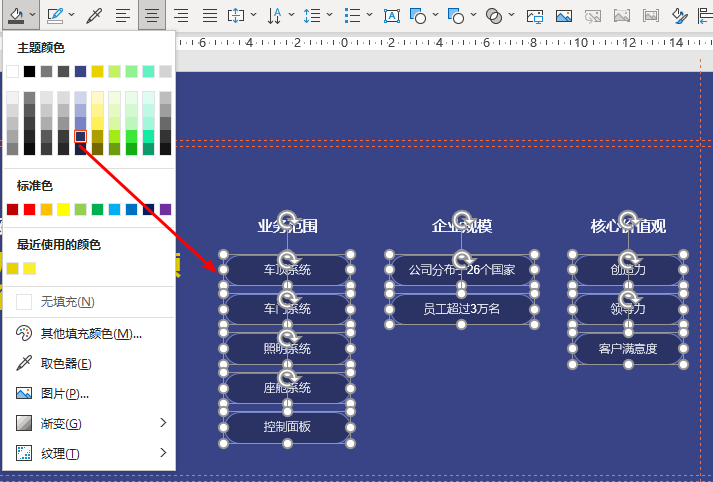Open the 纹理(T) texture submenu
The width and height of the screenshot is (713, 482).
click(x=89, y=453)
